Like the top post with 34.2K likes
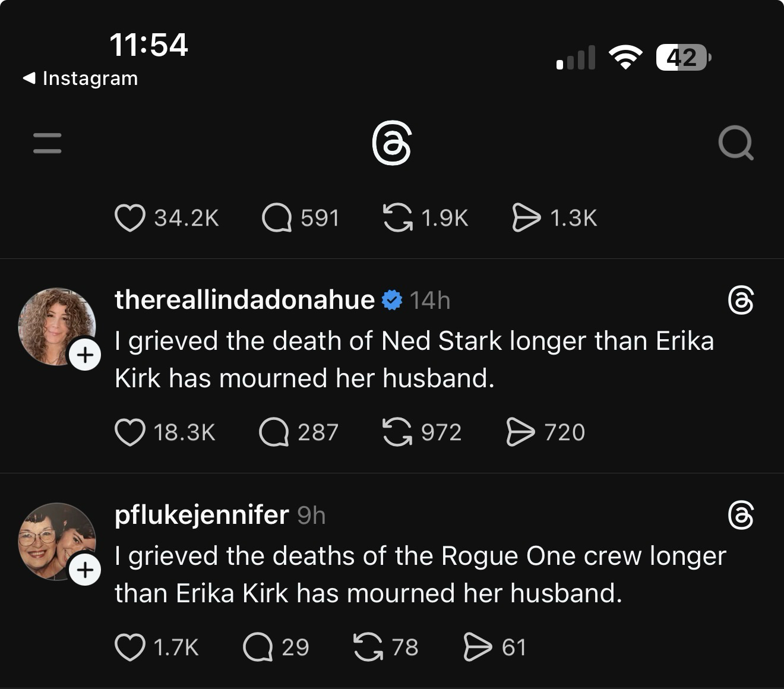 130,218
